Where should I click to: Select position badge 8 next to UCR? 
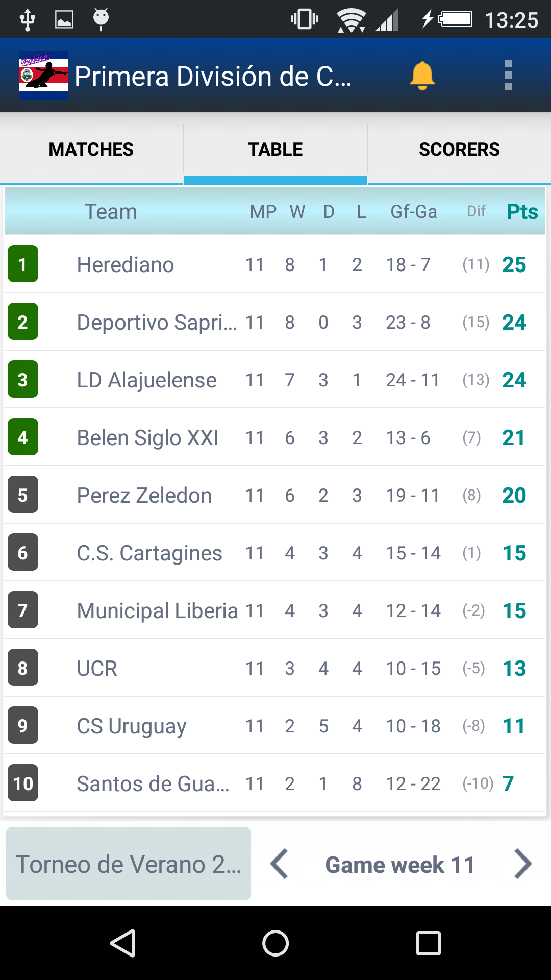click(x=22, y=668)
